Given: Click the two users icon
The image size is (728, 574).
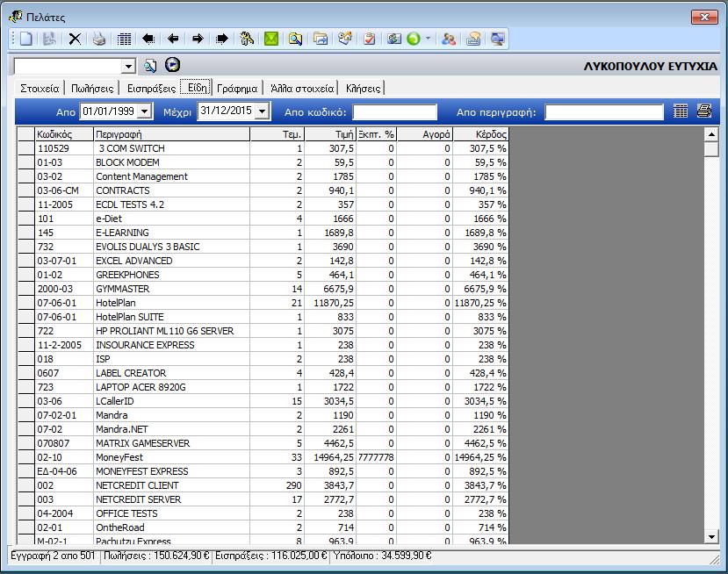Looking at the screenshot, I should pyautogui.click(x=449, y=39).
